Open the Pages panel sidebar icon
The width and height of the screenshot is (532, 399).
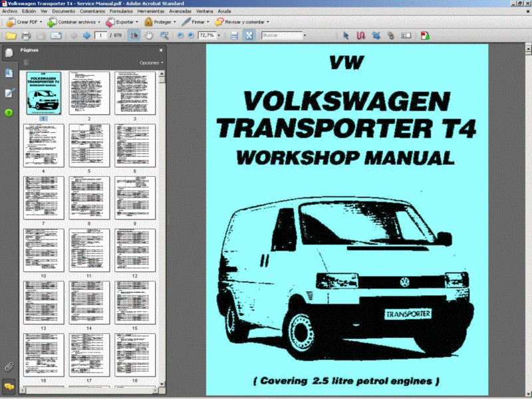pos(9,53)
